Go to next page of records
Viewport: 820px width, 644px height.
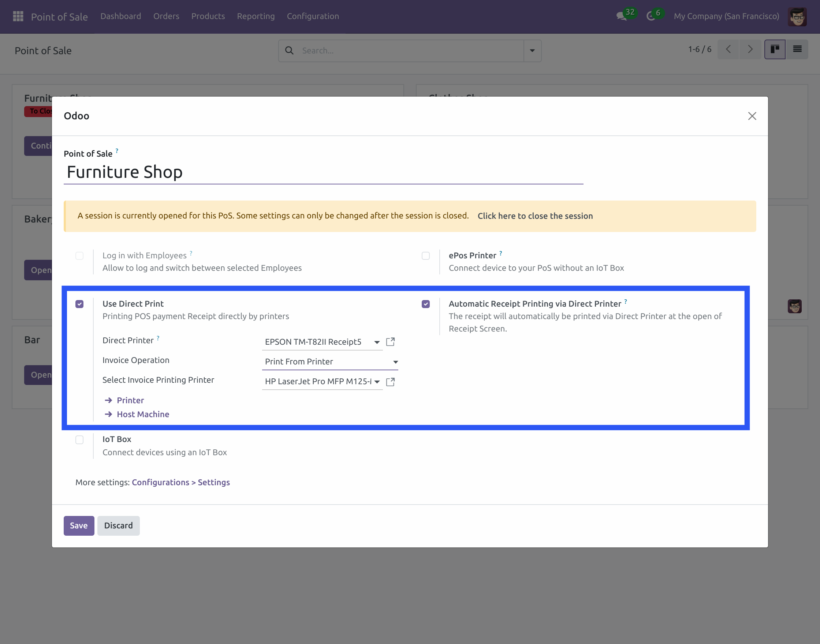[x=750, y=49]
